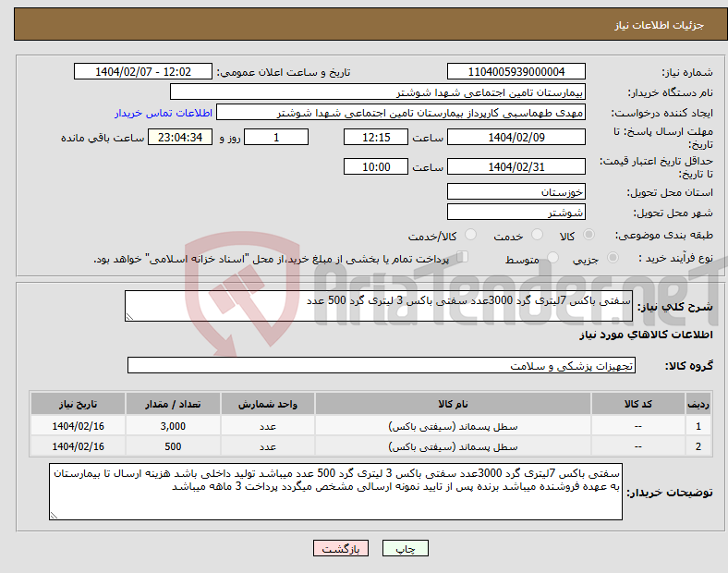
Task: Click the گروه کالا field تجهیزات پزشکی و سلامت
Action: click(382, 365)
